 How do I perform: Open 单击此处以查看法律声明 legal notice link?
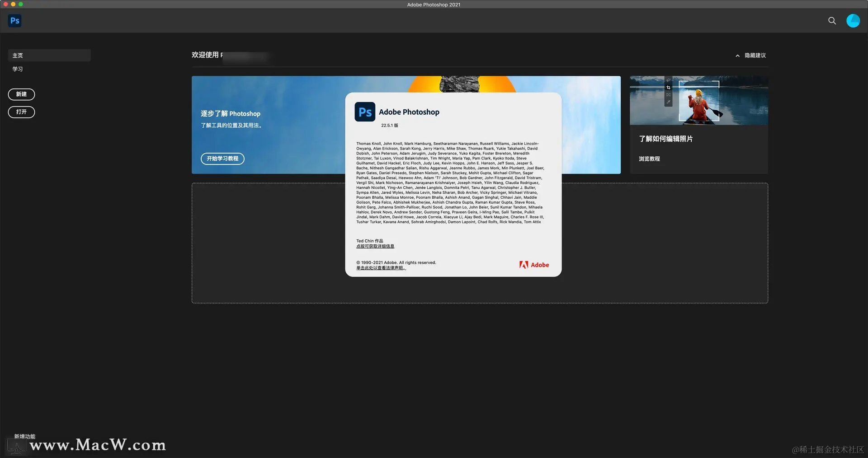381,268
